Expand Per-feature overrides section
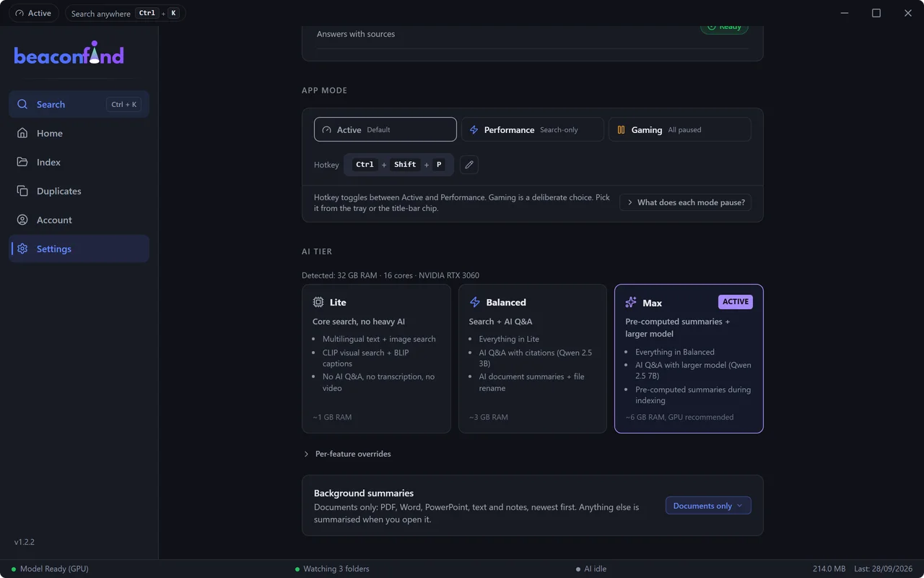Viewport: 924px width, 578px height. point(347,454)
